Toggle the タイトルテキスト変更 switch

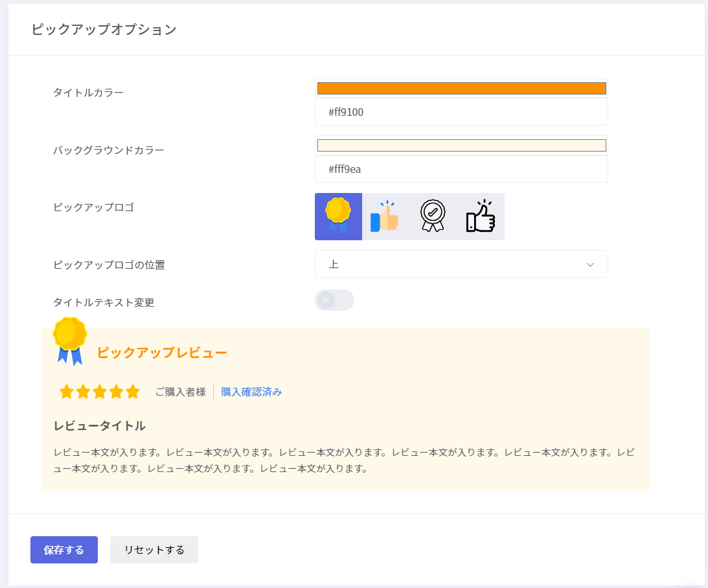[x=334, y=300]
